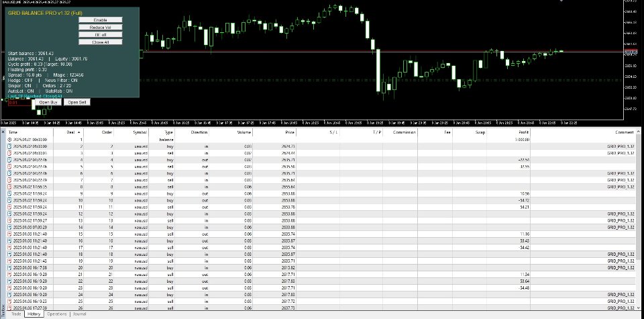Screen dimensions: 644x319
Task: Switch to the Trade tab
Action: tap(16, 314)
